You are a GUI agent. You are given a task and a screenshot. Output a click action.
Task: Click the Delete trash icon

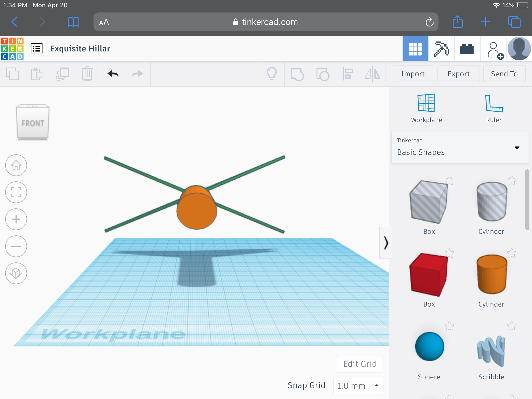click(x=87, y=74)
